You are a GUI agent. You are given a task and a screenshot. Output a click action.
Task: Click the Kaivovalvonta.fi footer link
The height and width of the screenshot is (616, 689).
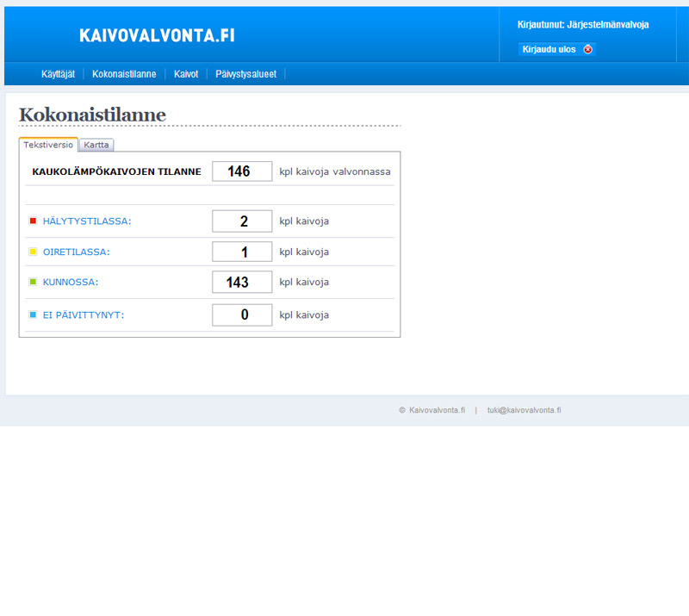point(437,410)
